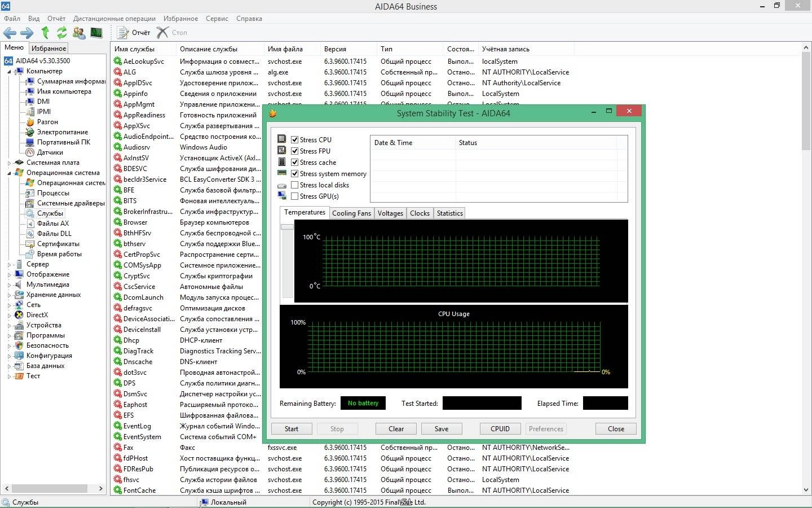Viewport: 812px width, 508px height.
Task: Sort by the Имя службы column header
Action: coord(144,49)
